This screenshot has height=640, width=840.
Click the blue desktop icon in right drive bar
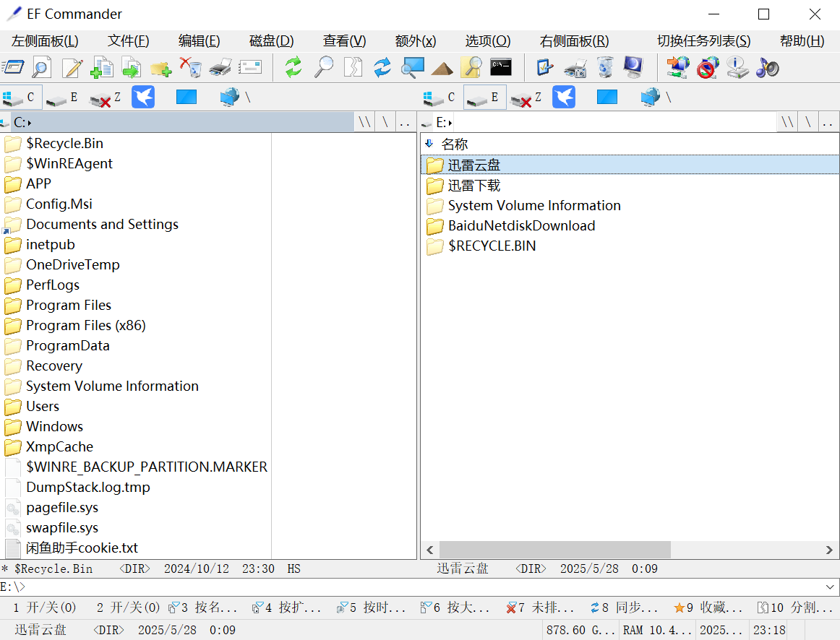point(607,97)
